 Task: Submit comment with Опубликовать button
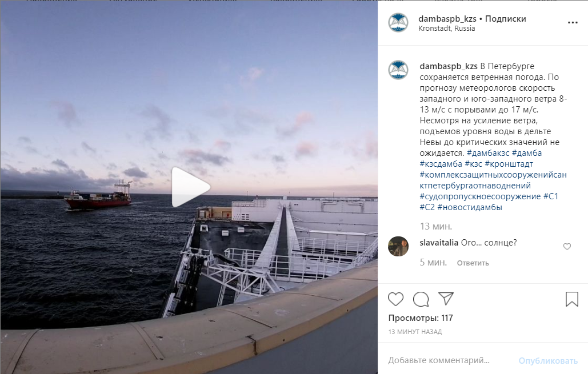click(x=548, y=361)
